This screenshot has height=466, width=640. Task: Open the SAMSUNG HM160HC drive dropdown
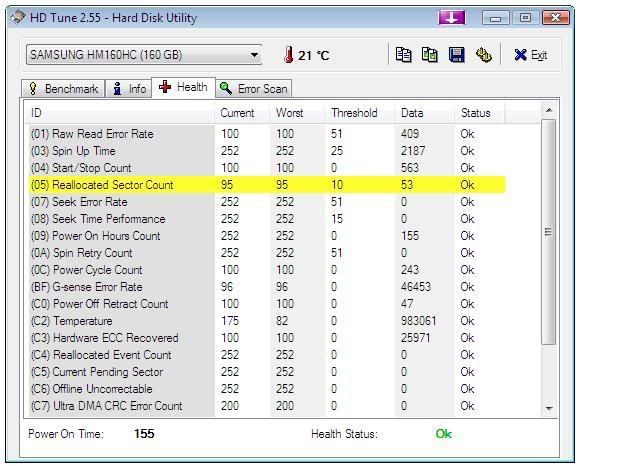point(144,55)
